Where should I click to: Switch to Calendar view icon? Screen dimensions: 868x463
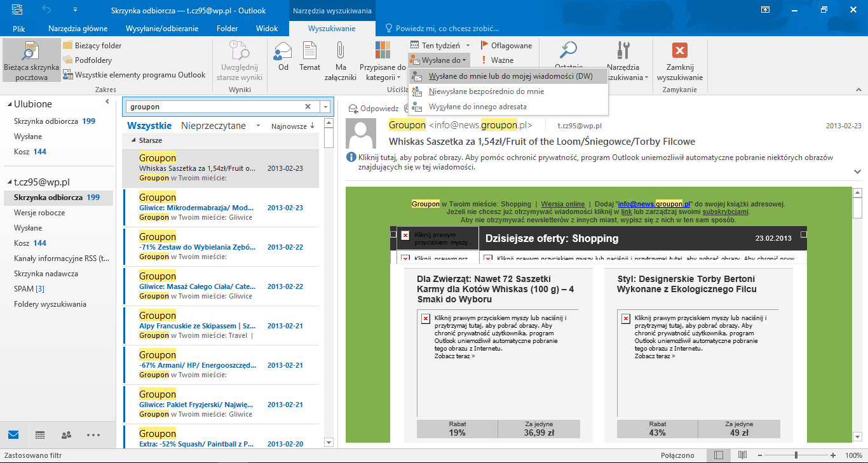click(40, 435)
